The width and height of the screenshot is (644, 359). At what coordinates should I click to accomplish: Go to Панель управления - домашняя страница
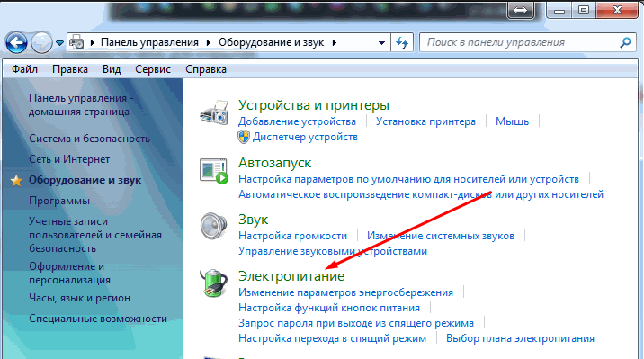click(x=81, y=104)
